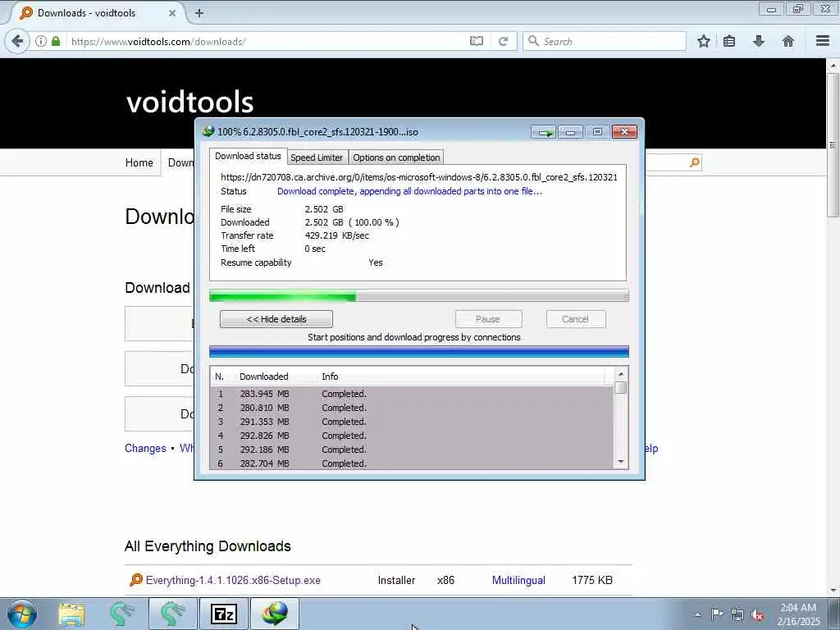Click the IDM icon in dialog title bar
Image resolution: width=840 pixels, height=630 pixels.
208,131
